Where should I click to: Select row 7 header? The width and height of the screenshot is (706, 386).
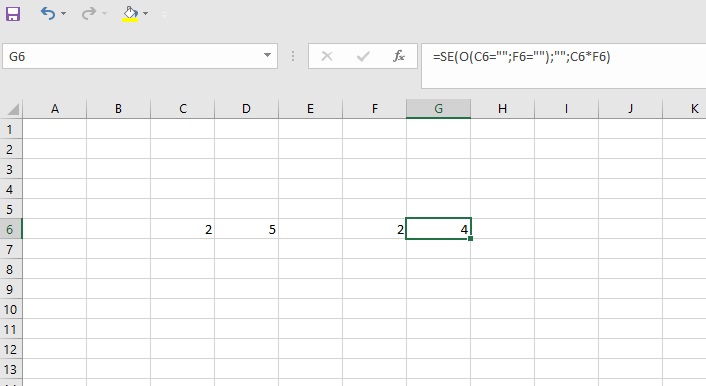click(11, 249)
